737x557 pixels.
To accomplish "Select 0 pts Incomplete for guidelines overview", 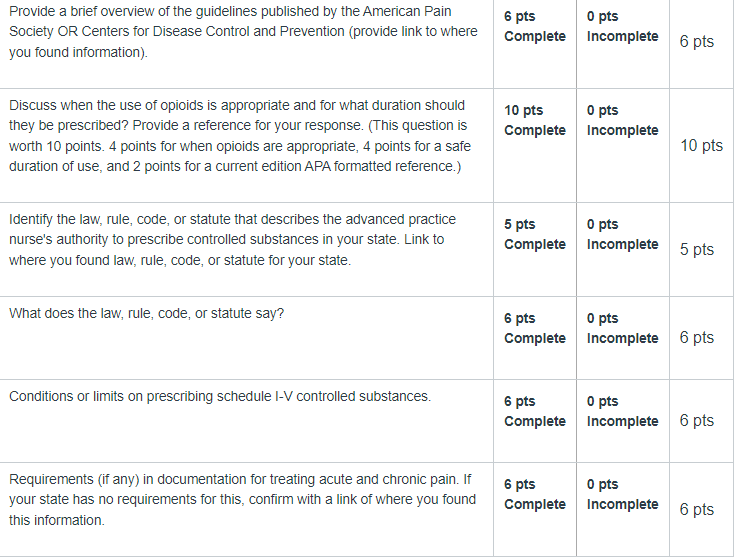I will click(x=622, y=26).
